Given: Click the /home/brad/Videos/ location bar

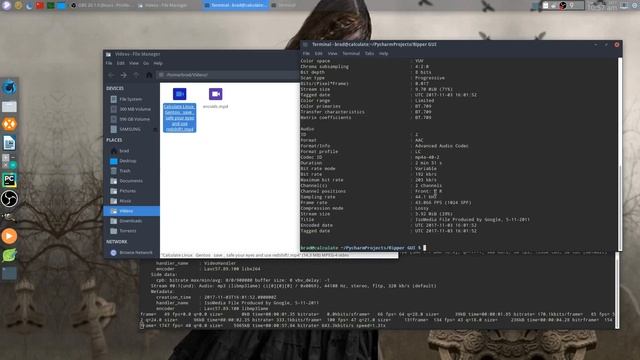Looking at the screenshot, I should tap(229, 75).
